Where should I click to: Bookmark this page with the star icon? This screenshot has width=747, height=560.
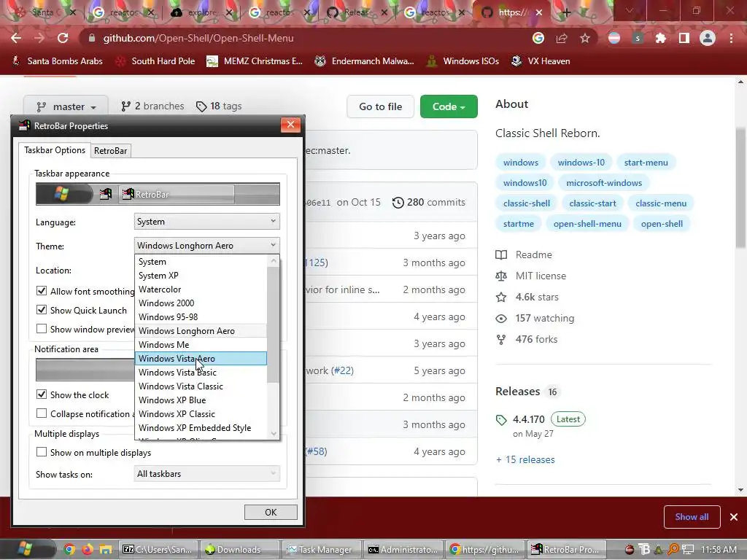[585, 38]
